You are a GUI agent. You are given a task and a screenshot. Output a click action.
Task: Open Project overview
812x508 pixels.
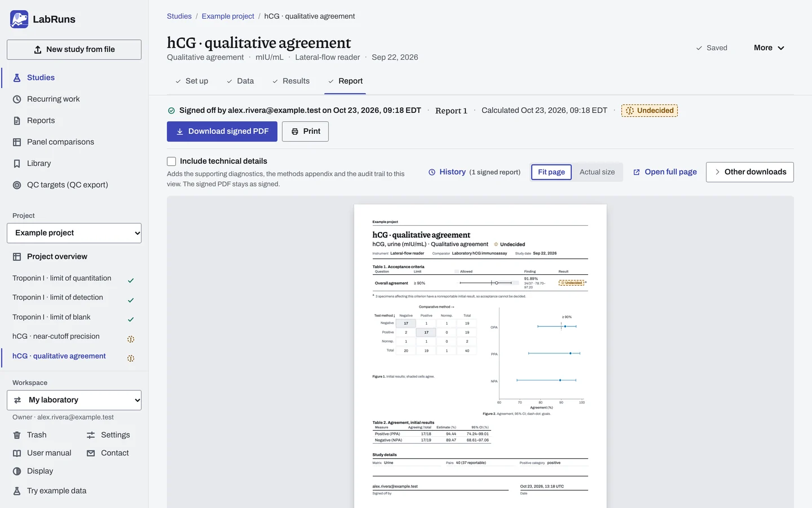(x=74, y=257)
